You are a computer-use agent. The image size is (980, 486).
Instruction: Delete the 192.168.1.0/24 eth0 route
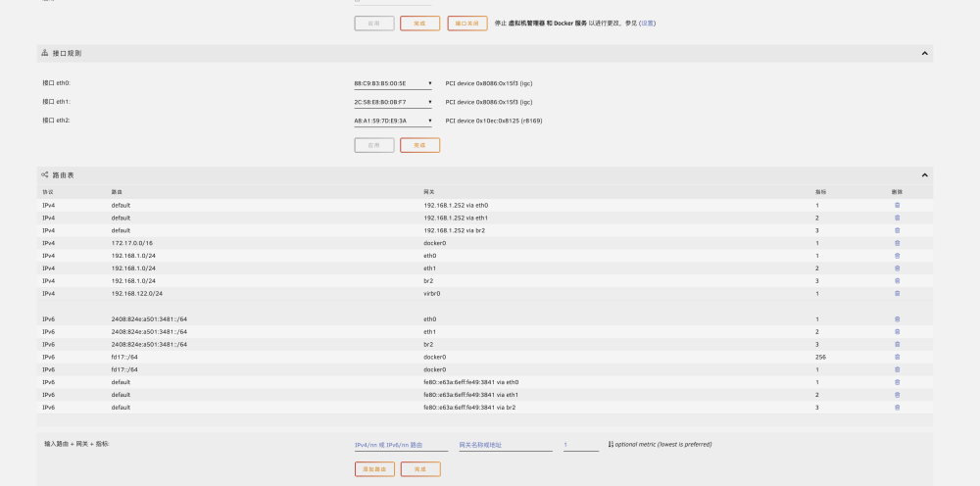click(x=897, y=256)
